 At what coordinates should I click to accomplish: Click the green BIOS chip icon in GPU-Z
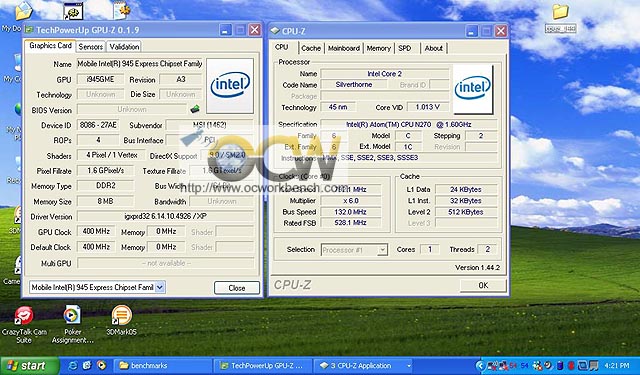195,109
